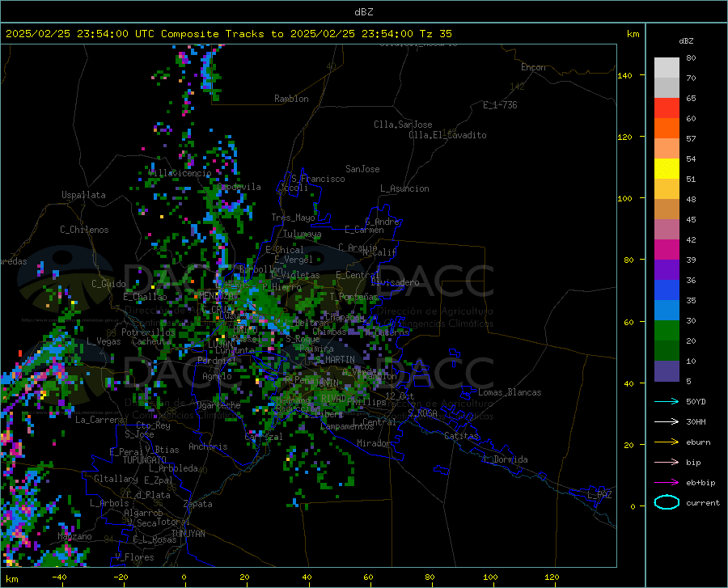Click the 'S_MARTIN' map label
728x588 pixels.
[335, 360]
